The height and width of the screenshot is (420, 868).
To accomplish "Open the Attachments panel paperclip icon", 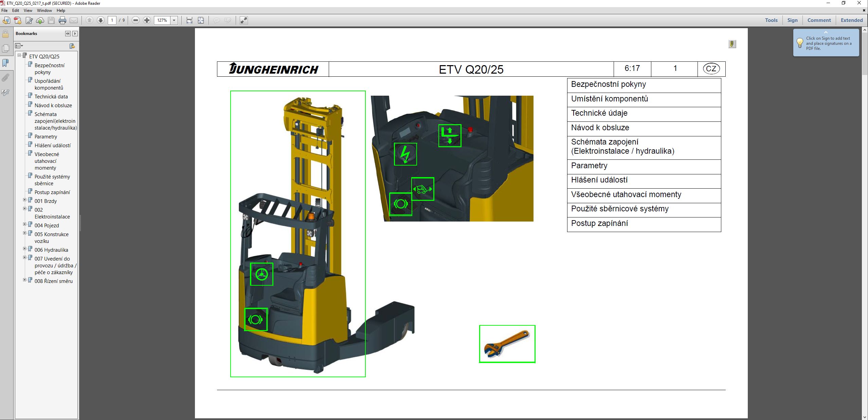I will tap(5, 78).
